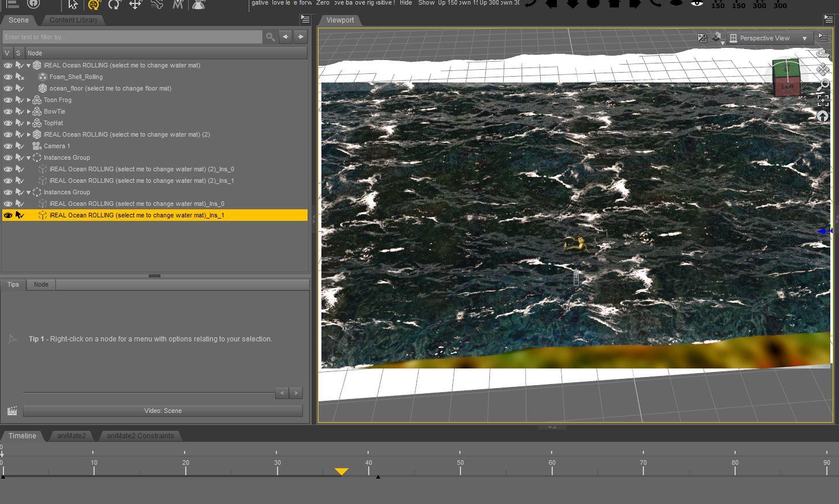
Task: Toggle selectability of Foam_Shell_Rolling
Action: point(20,77)
